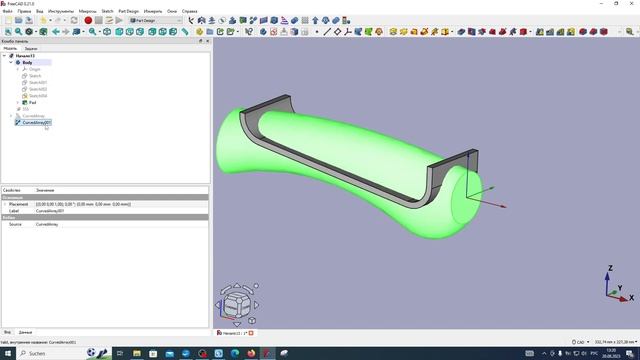Click the Datum Plane diamond icon
Image resolution: width=640 pixels, height=360 pixels.
pyautogui.click(x=337, y=32)
